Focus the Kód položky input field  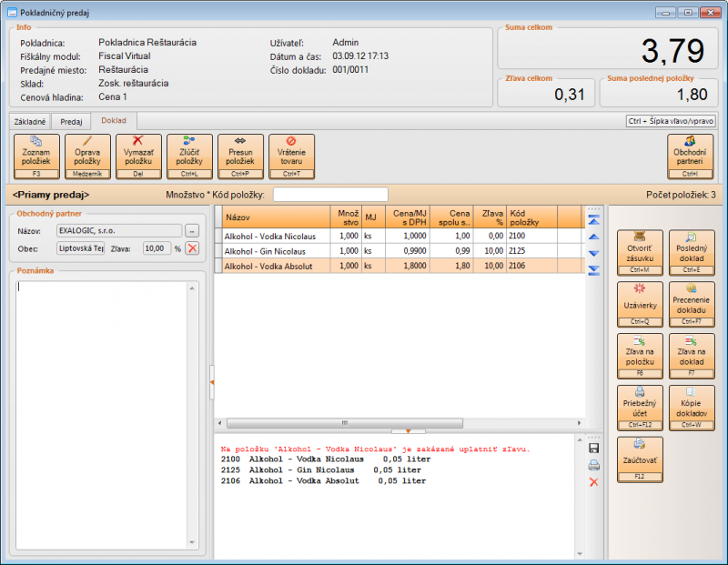click(x=330, y=195)
